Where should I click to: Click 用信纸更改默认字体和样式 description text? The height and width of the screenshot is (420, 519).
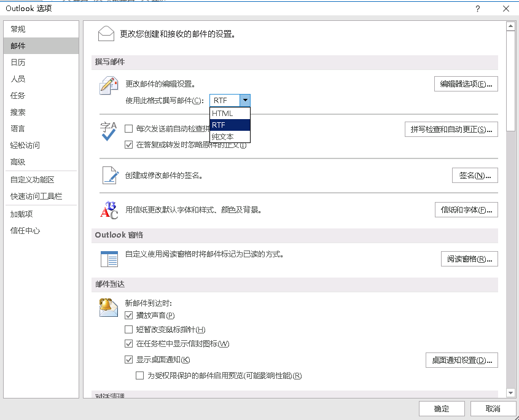pos(193,209)
